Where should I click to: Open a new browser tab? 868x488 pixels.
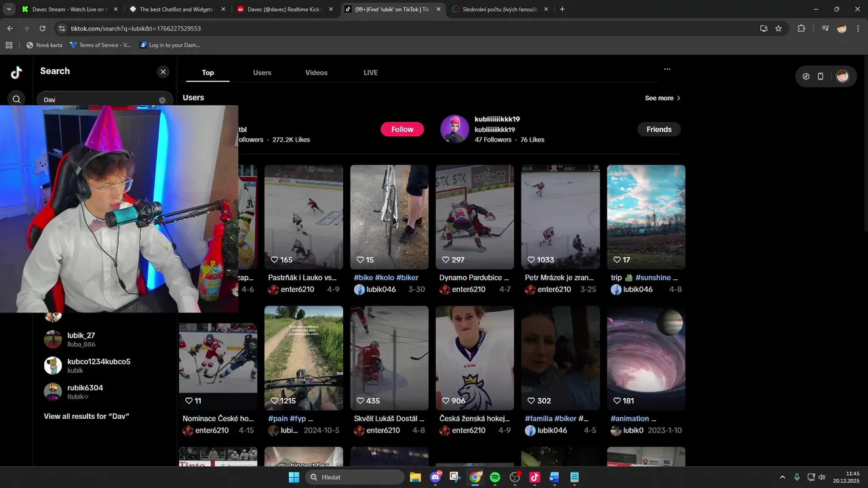[562, 9]
